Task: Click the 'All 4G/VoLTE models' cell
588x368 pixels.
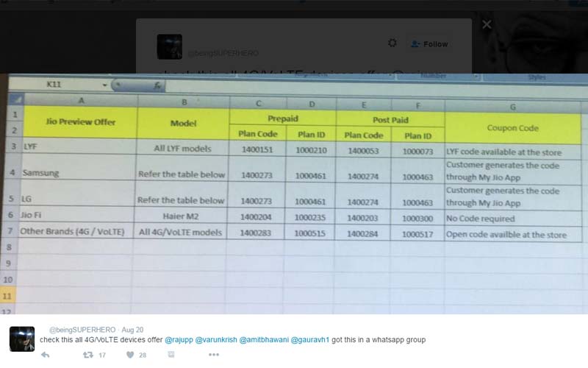Action: 180,233
